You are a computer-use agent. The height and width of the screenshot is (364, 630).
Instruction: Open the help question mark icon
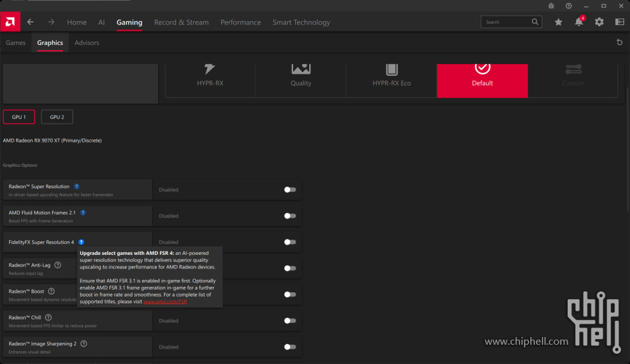click(x=568, y=6)
